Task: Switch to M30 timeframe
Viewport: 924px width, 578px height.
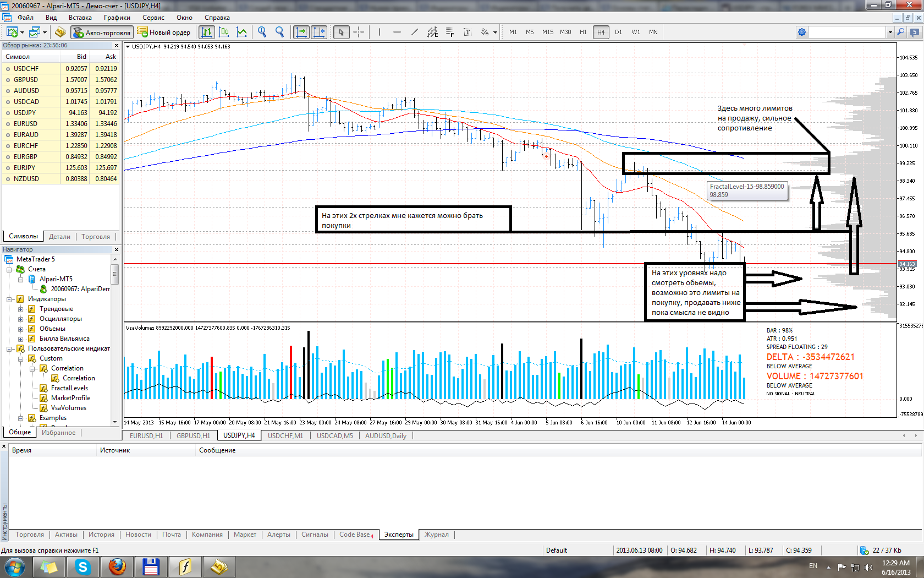Action: pyautogui.click(x=565, y=32)
